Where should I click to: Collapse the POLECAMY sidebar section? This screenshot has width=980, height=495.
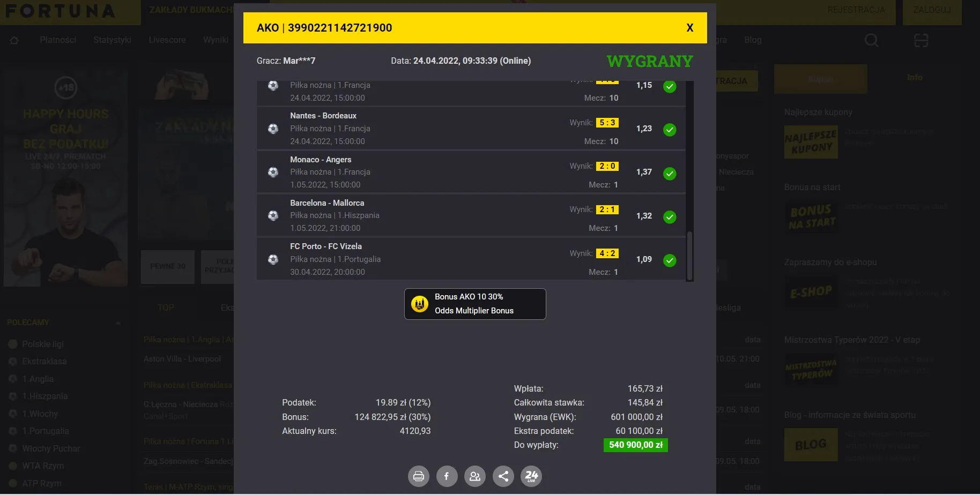118,322
